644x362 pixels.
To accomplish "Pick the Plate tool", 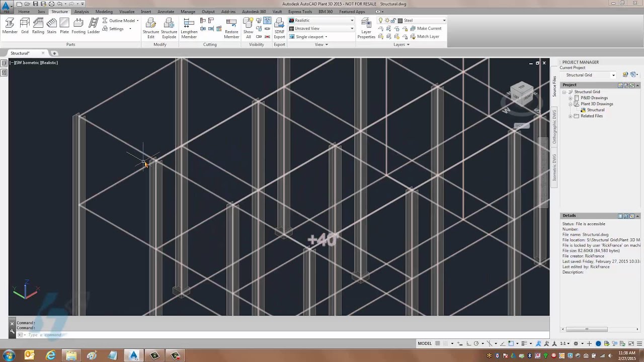I will (64, 26).
